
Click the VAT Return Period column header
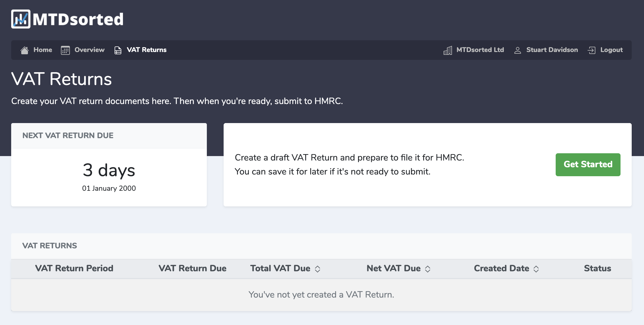(74, 268)
